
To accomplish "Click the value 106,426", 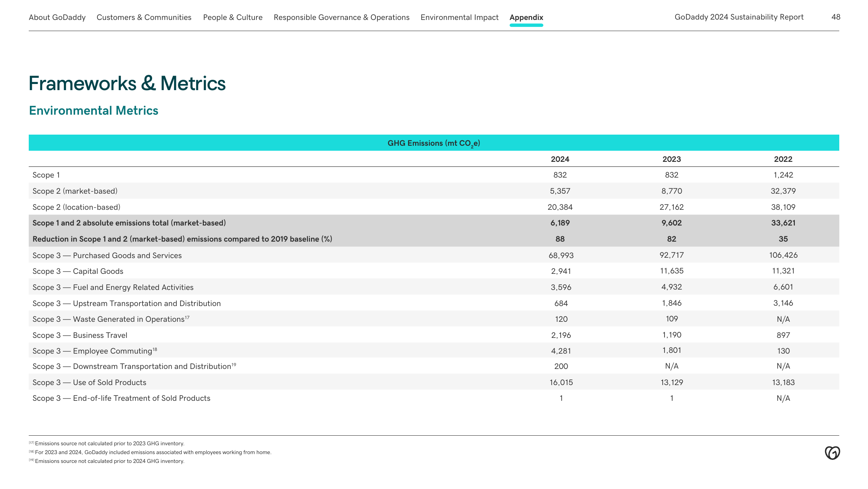I will (x=783, y=255).
